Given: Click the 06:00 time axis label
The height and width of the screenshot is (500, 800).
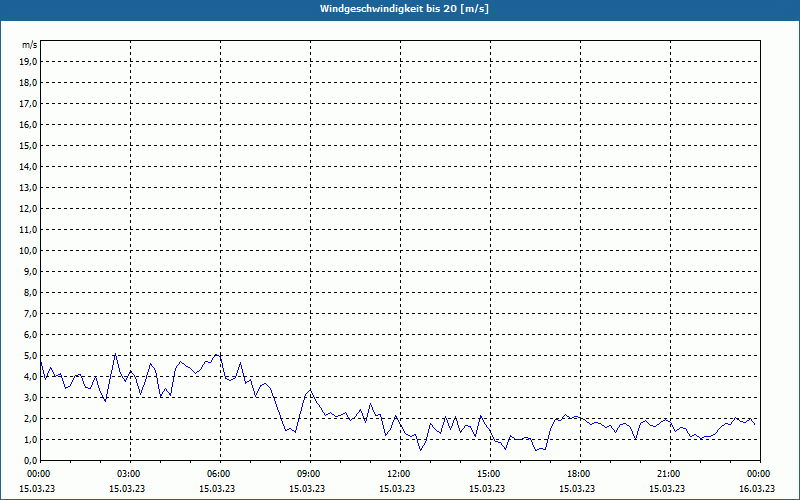Looking at the screenshot, I should [220, 474].
